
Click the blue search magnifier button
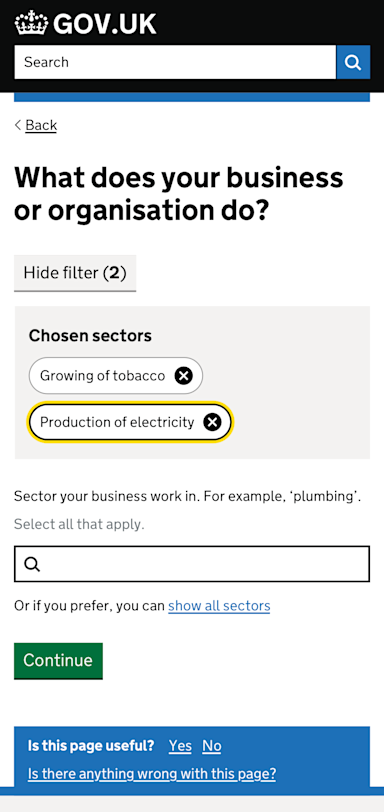353,62
